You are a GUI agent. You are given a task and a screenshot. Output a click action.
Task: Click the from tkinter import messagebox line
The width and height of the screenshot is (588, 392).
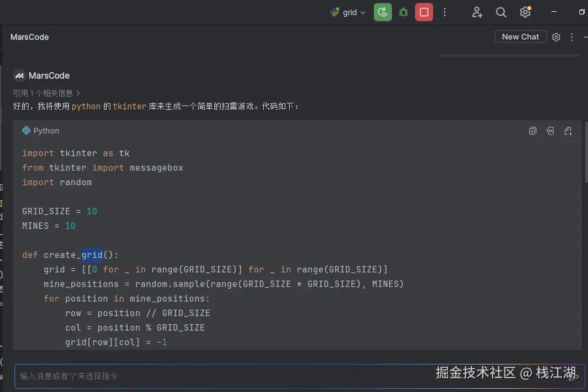point(103,167)
